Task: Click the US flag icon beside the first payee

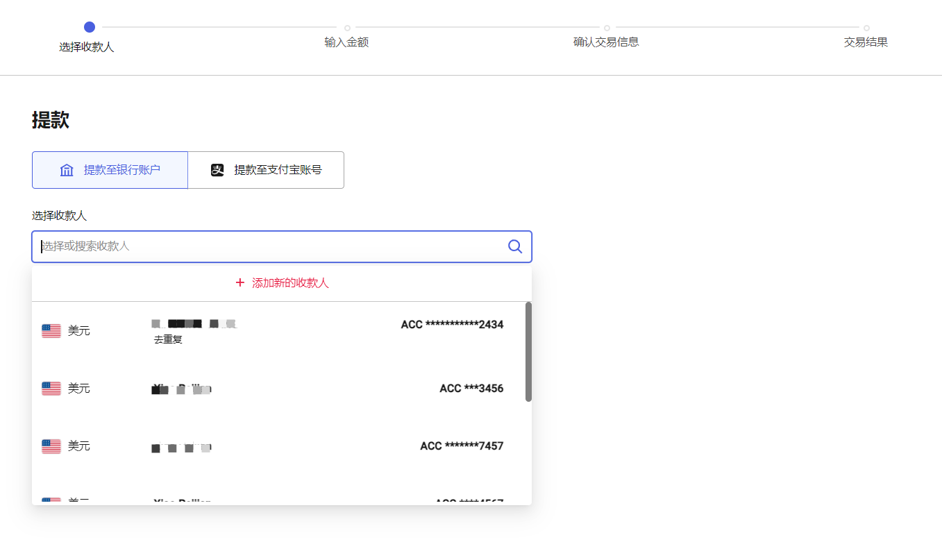Action: click(x=51, y=330)
